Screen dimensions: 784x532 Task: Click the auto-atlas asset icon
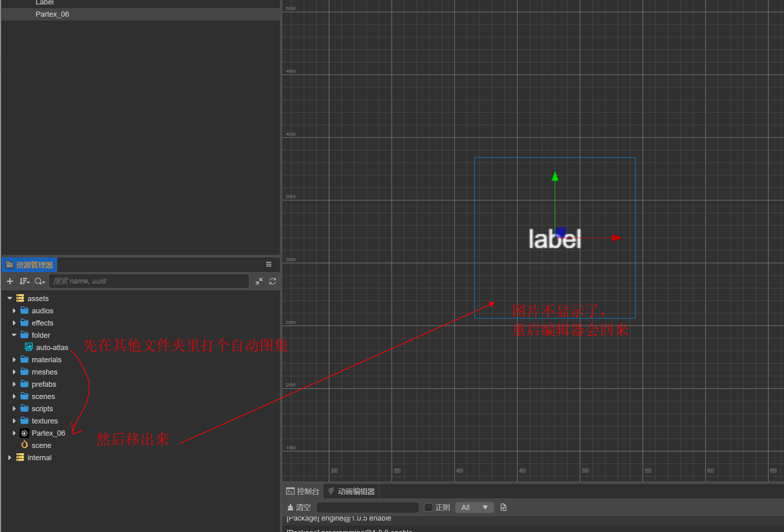(29, 347)
